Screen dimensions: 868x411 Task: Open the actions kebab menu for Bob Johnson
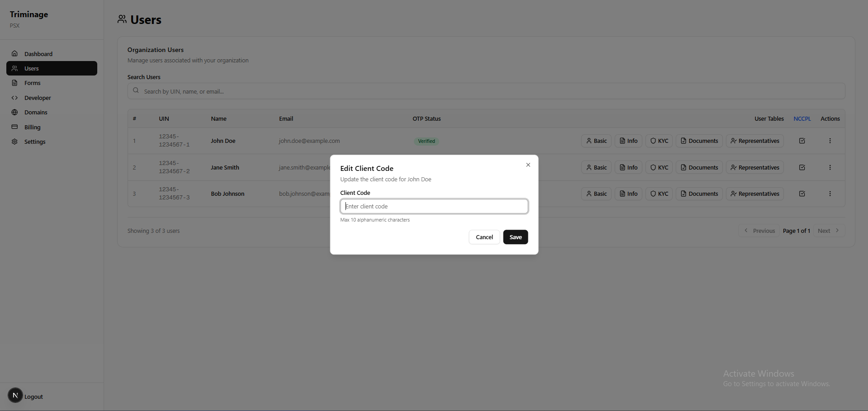point(830,194)
